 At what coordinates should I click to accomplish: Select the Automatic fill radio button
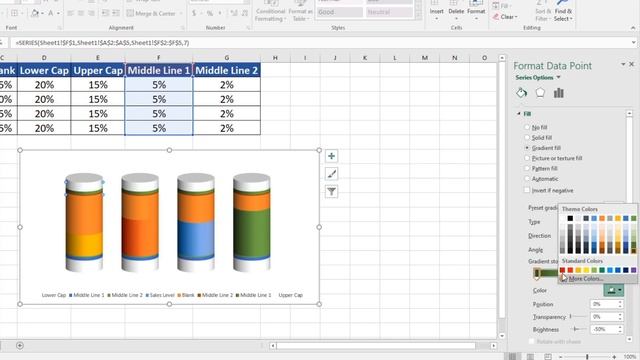click(x=527, y=179)
